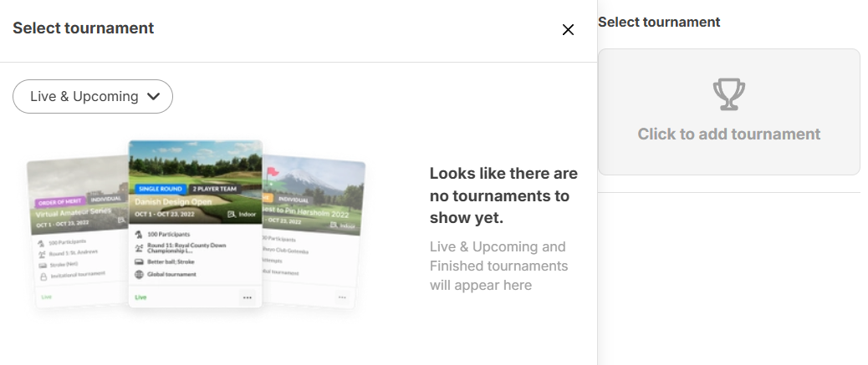Image resolution: width=868 pixels, height=365 pixels.
Task: Close the Select tournament dialog
Action: pyautogui.click(x=568, y=30)
